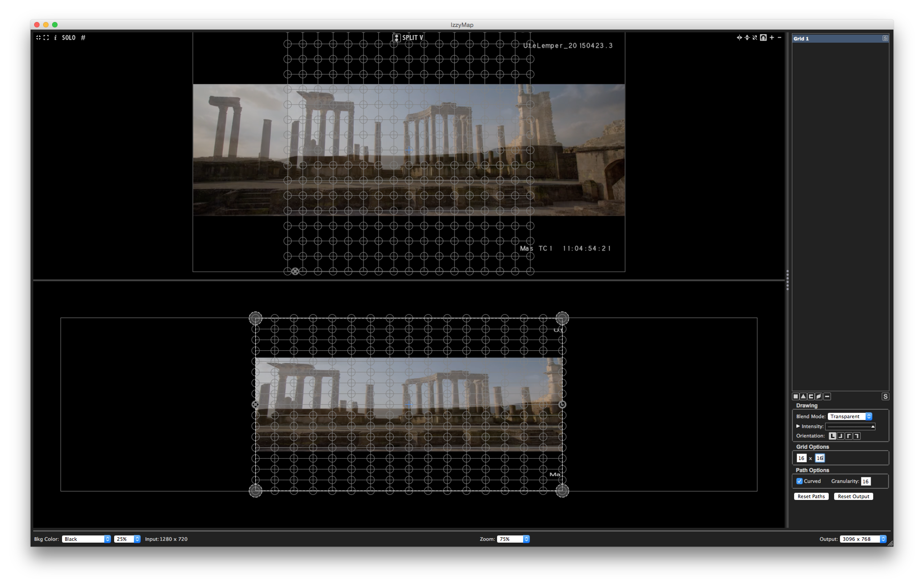The image size is (924, 588).
Task: Add a Bezier shape mapper with the leaf icon
Action: point(819,396)
